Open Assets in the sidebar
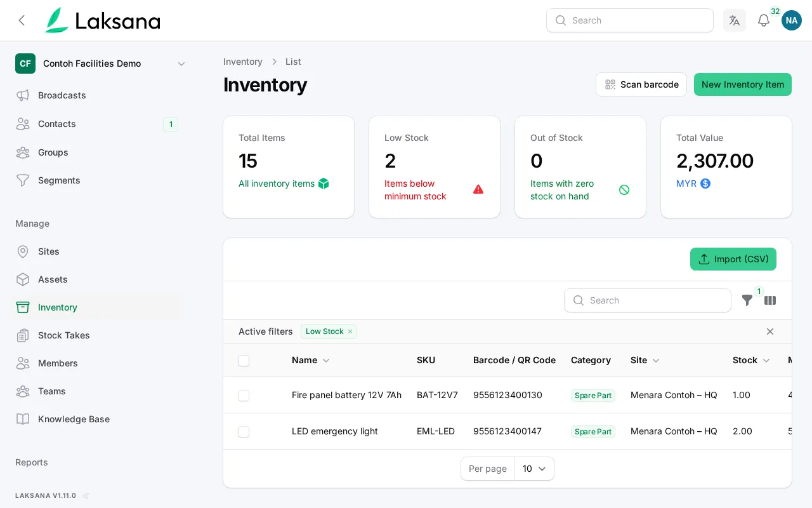Image resolution: width=812 pixels, height=508 pixels. [x=96, y=279]
